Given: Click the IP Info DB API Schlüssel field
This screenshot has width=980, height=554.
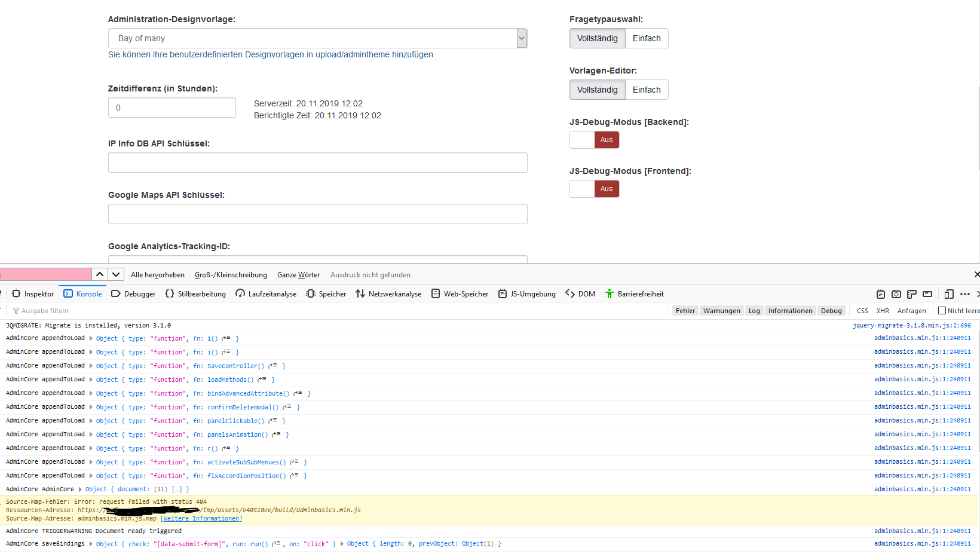Looking at the screenshot, I should tap(318, 163).
